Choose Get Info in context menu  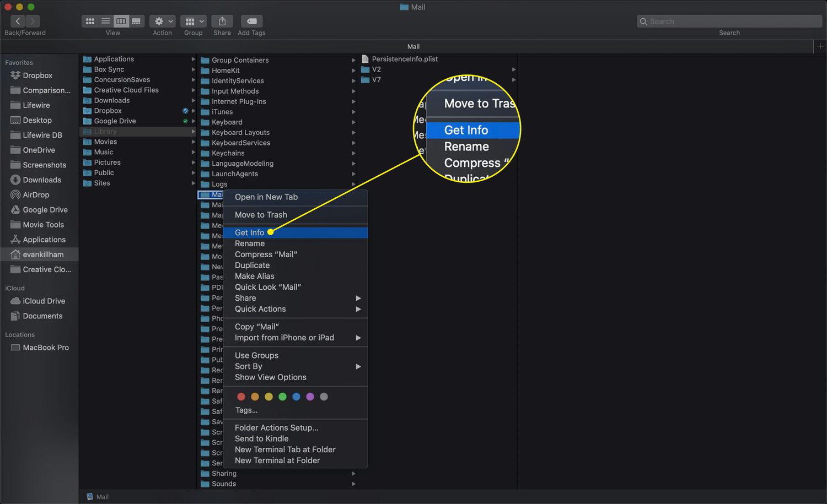(296, 232)
